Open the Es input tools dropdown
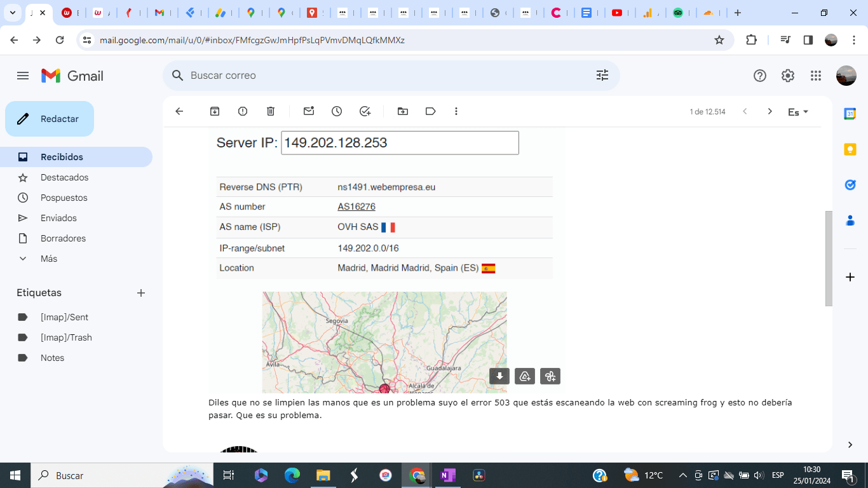The height and width of the screenshot is (488, 868). point(798,112)
